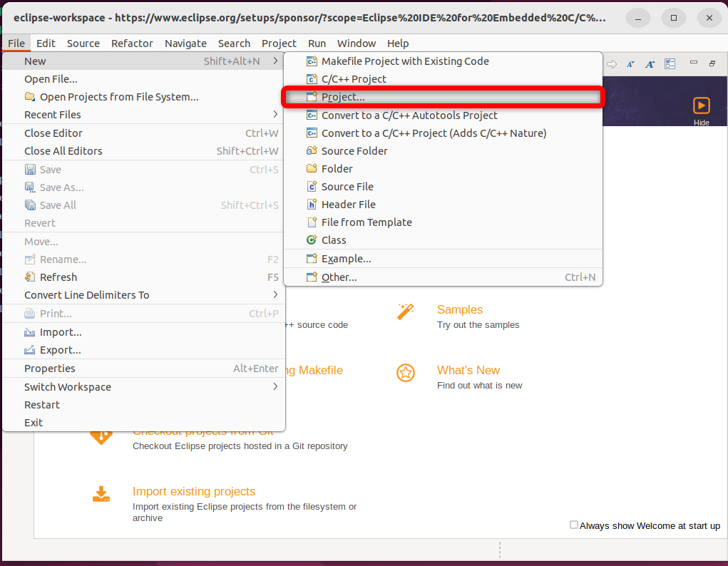The height and width of the screenshot is (566, 728).
Task: Click the Open Projects from File System folder icon
Action: (x=30, y=96)
